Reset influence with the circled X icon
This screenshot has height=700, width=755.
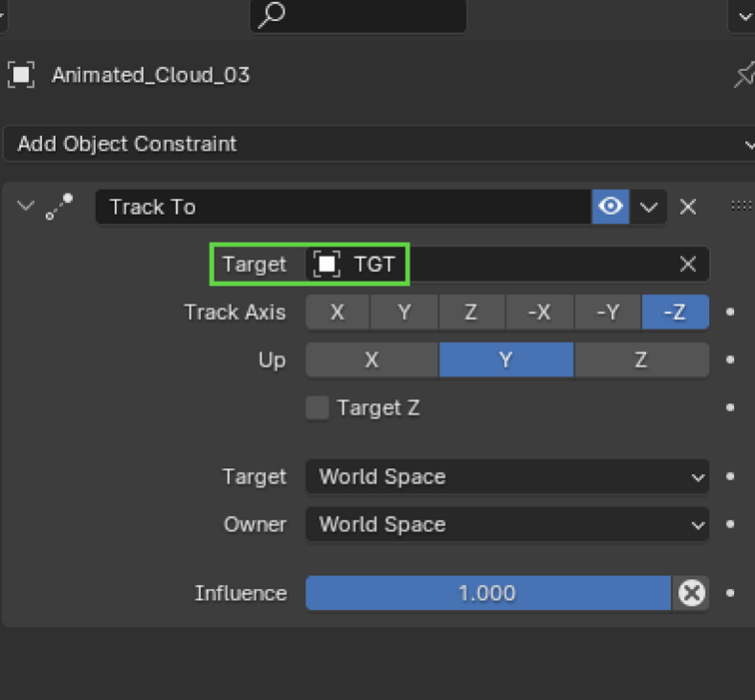click(x=691, y=593)
